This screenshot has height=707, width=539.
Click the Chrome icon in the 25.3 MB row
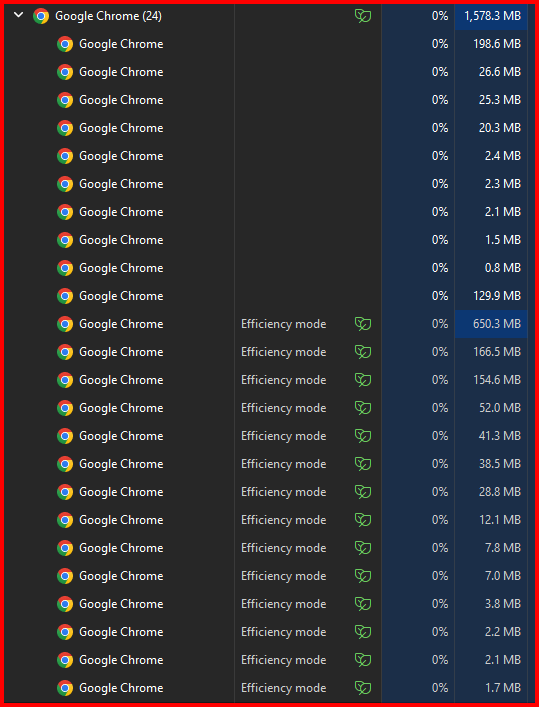[65, 100]
